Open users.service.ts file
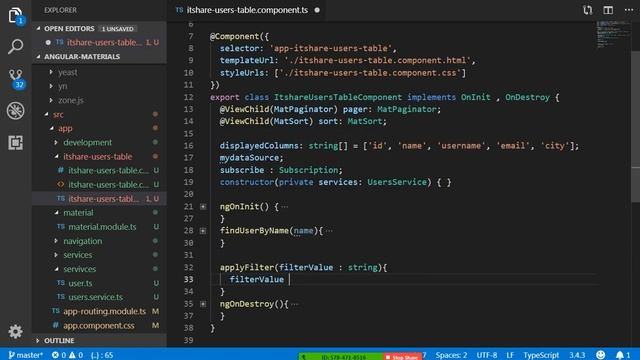This screenshot has height=360, width=640. coord(99,297)
